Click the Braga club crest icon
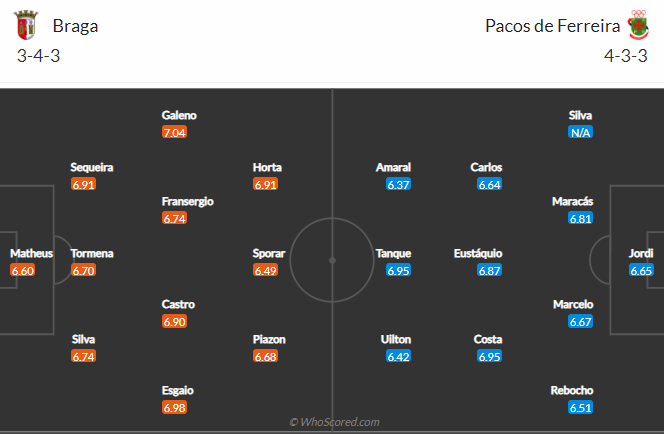Image resolution: width=664 pixels, height=434 pixels. [x=26, y=25]
